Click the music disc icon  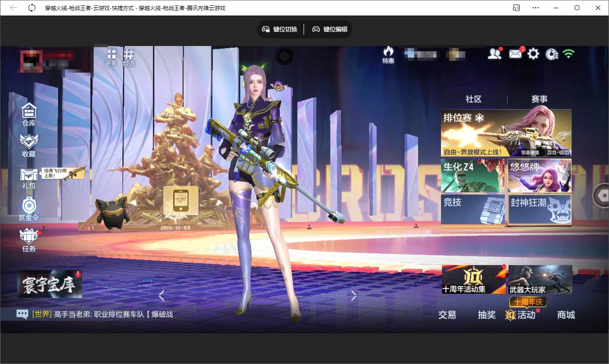(x=552, y=54)
